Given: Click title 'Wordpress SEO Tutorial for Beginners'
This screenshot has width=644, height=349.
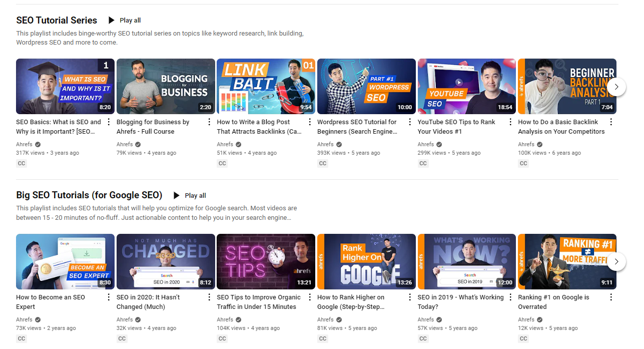Looking at the screenshot, I should 357,127.
